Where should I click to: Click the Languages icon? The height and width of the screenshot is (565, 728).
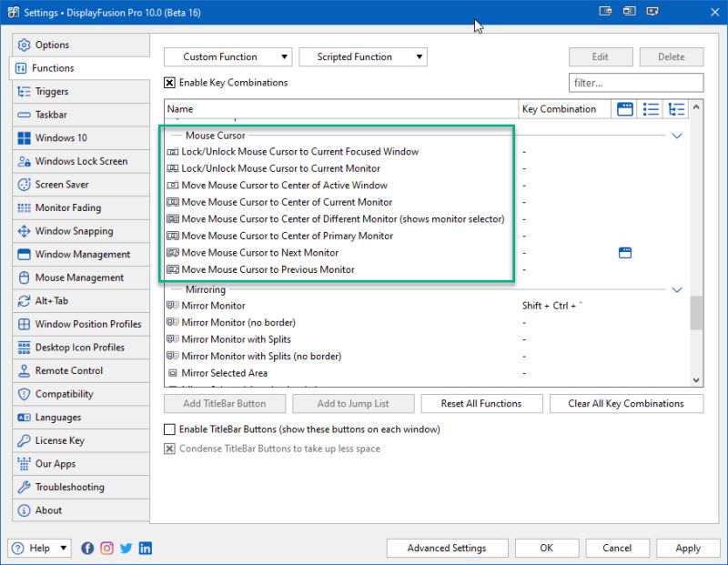pyautogui.click(x=25, y=417)
